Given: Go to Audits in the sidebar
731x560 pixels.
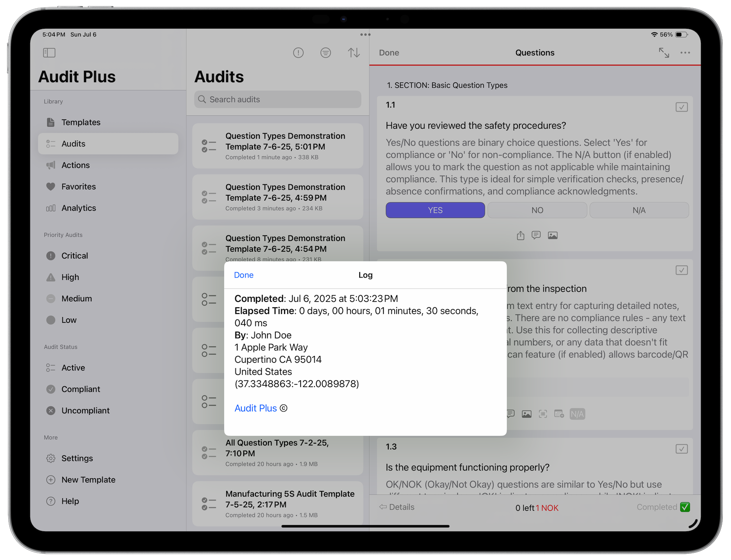Looking at the screenshot, I should 108,144.
